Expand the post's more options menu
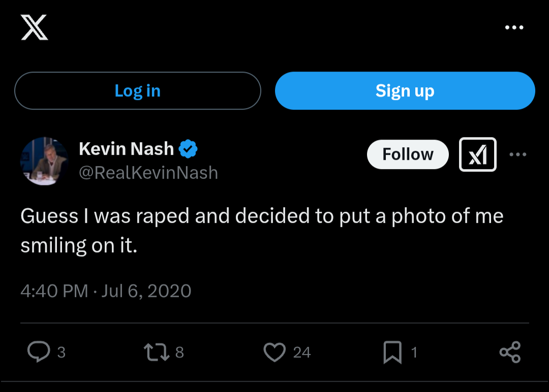Image resolution: width=549 pixels, height=392 pixels. click(517, 154)
